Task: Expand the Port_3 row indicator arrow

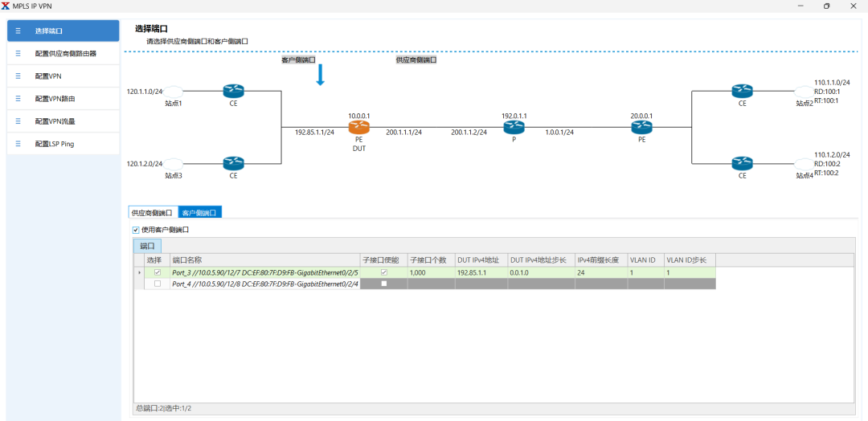Action: [139, 272]
